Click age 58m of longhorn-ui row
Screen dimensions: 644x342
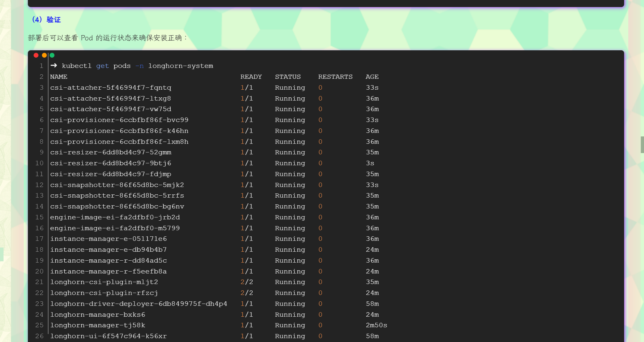[x=372, y=336]
